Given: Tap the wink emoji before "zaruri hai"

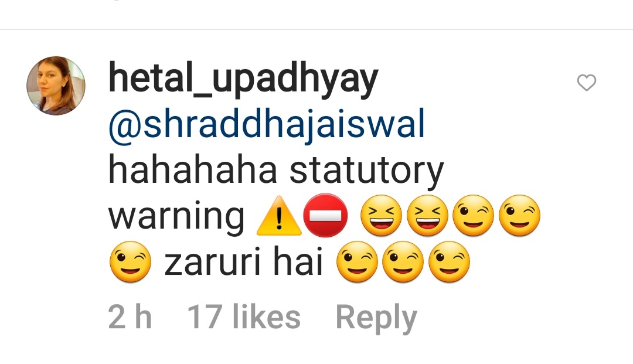Looking at the screenshot, I should (x=130, y=261).
